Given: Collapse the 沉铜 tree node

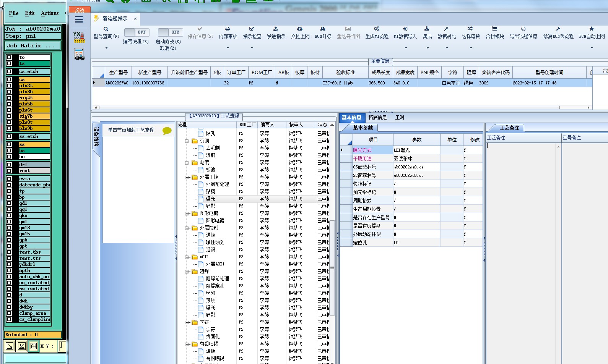Looking at the screenshot, I should pos(187,141).
